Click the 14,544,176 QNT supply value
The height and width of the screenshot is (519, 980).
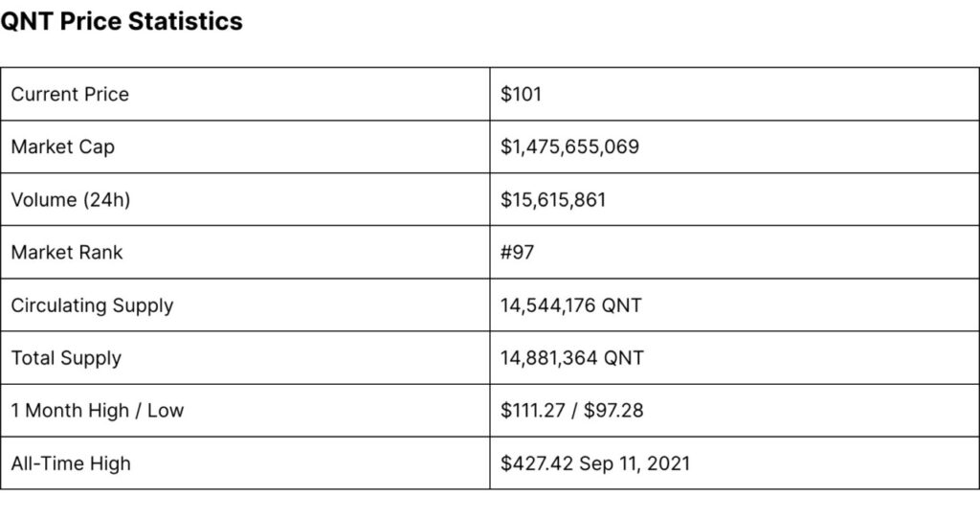coord(571,305)
